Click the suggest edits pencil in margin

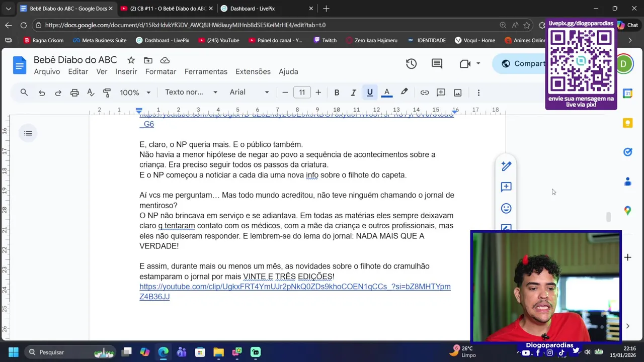(x=506, y=166)
